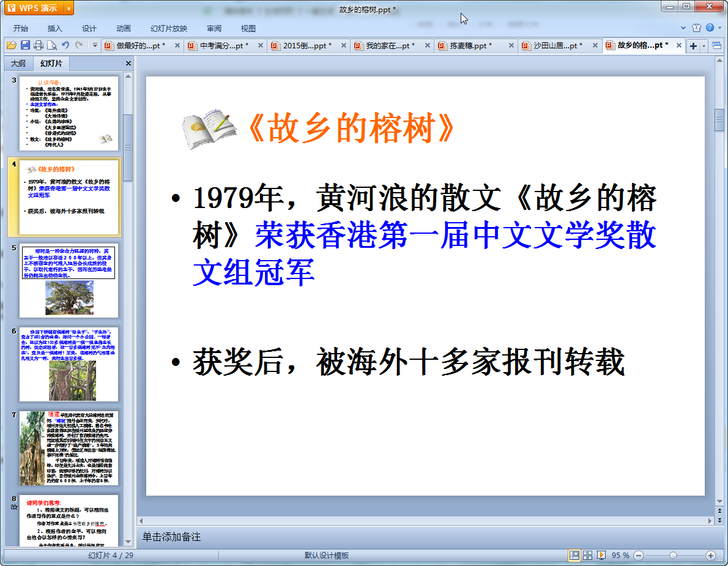The image size is (728, 566).
Task: Close the 中考满分...pt document tab
Action: (261, 45)
